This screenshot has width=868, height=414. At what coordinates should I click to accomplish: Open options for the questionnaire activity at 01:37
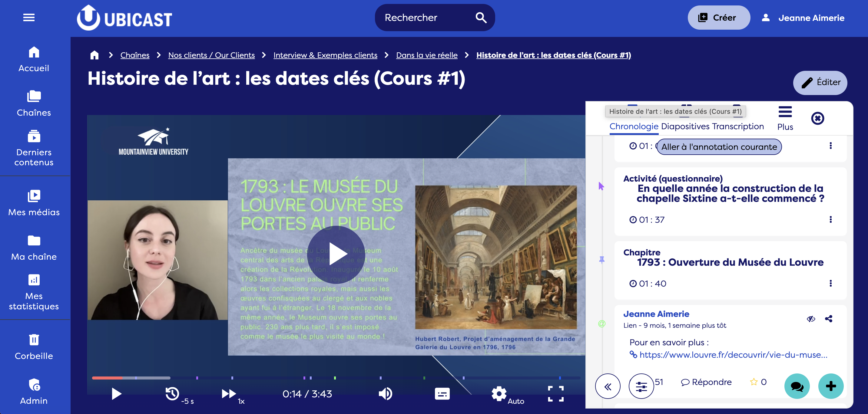tap(831, 219)
